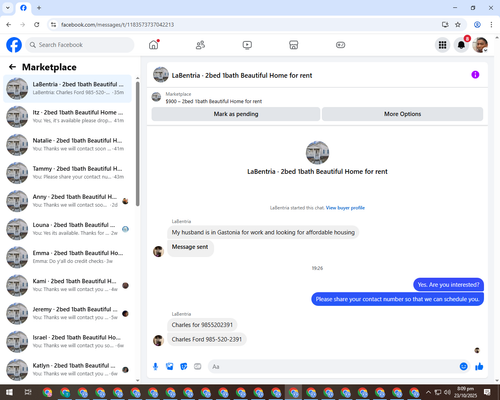The image size is (500, 400).
Task: Open Louna conversation in list
Action: [x=67, y=229]
